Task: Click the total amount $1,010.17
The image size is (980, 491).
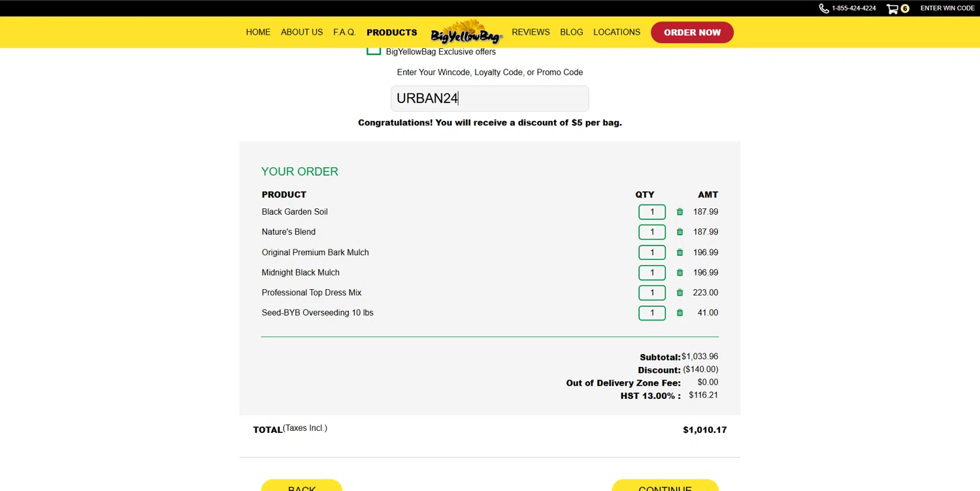Action: 705,430
